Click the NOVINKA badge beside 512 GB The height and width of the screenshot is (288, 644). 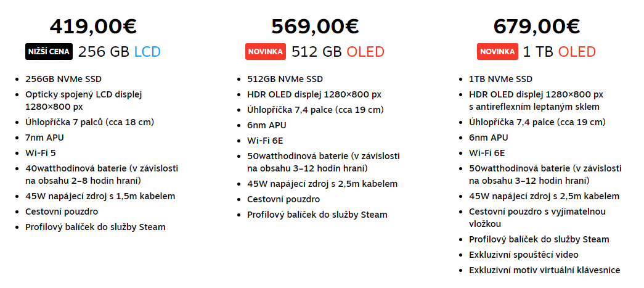point(265,52)
